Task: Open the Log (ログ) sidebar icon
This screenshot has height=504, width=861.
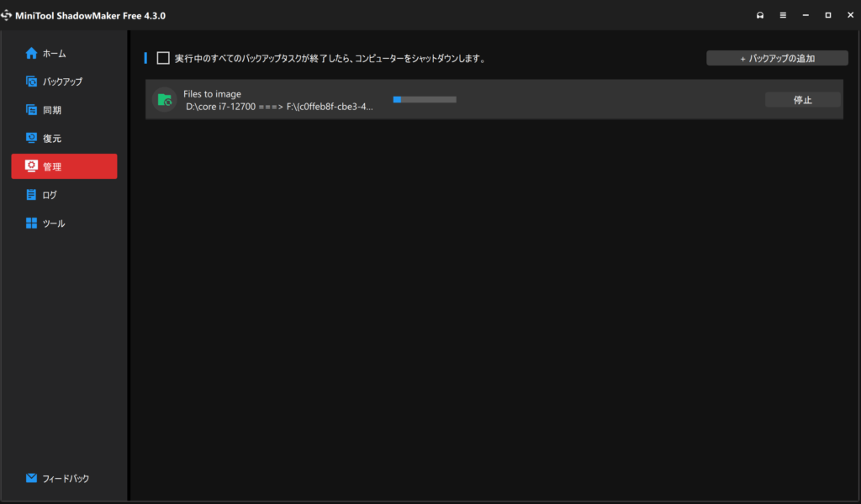Action: (x=31, y=195)
